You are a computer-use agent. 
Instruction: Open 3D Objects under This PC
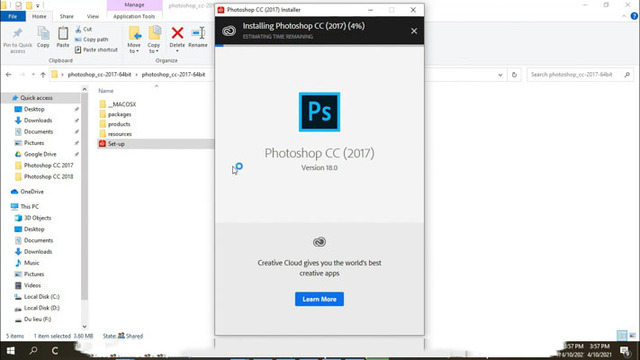tap(37, 218)
